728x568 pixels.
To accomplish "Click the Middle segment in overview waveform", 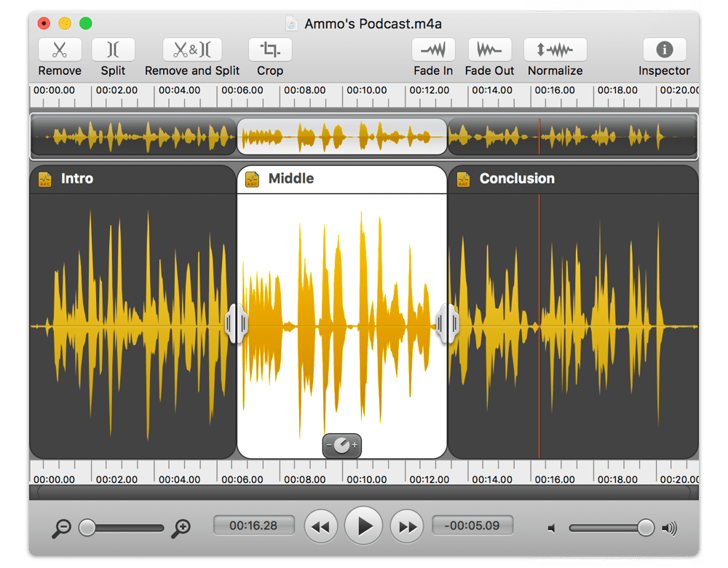I will [342, 137].
